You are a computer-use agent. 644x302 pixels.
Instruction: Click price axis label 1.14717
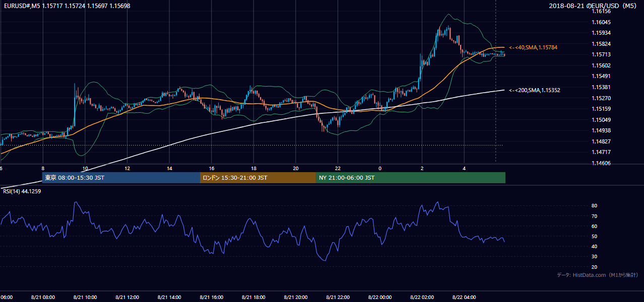click(x=601, y=152)
